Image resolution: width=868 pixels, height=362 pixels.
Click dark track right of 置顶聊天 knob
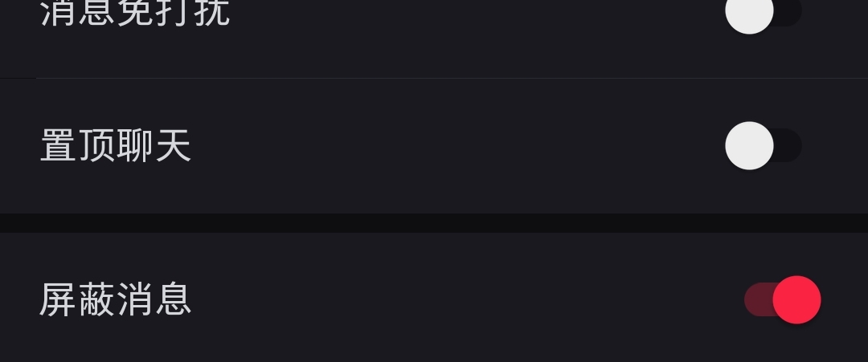[789, 146]
